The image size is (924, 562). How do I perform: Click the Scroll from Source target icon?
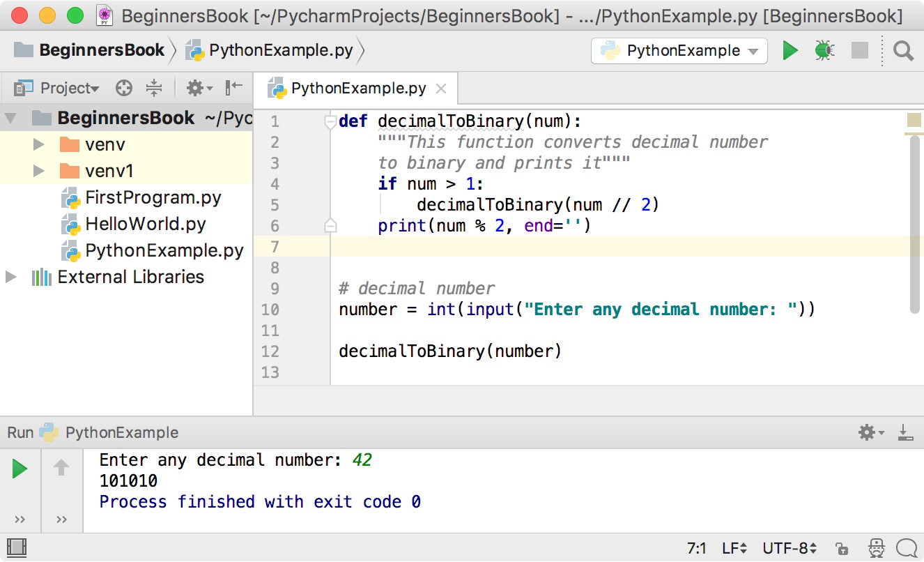tap(124, 88)
